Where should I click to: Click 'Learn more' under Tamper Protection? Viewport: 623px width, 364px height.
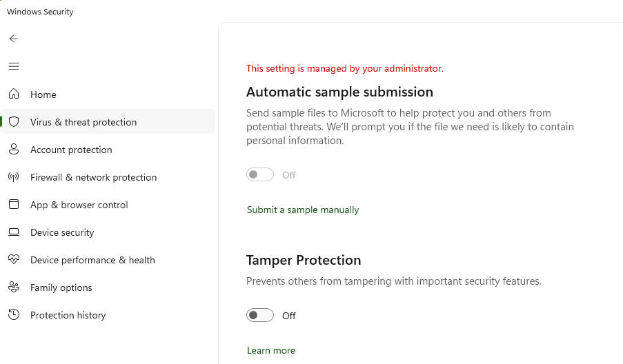point(271,350)
